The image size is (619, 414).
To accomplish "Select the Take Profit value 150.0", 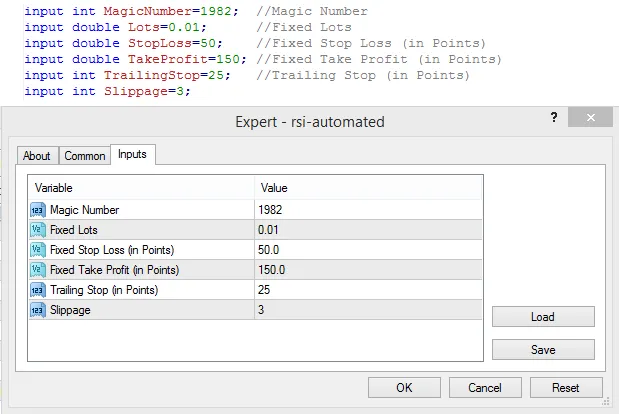I will [x=368, y=270].
